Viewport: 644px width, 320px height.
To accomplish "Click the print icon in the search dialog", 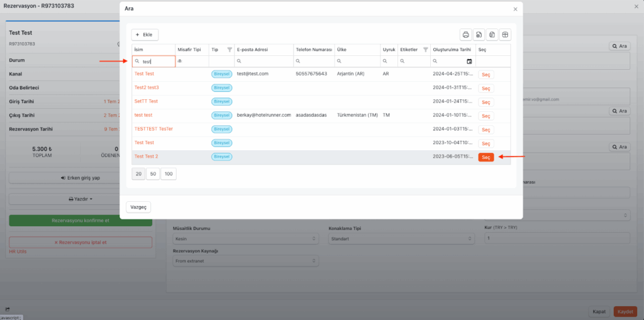I will (x=465, y=35).
